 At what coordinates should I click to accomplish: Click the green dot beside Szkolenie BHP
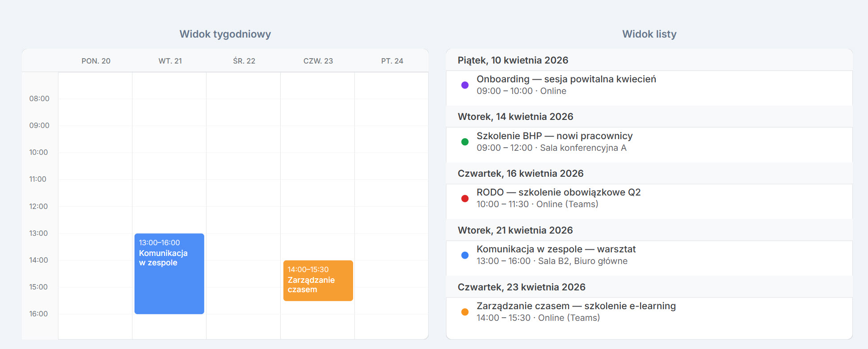click(x=465, y=142)
